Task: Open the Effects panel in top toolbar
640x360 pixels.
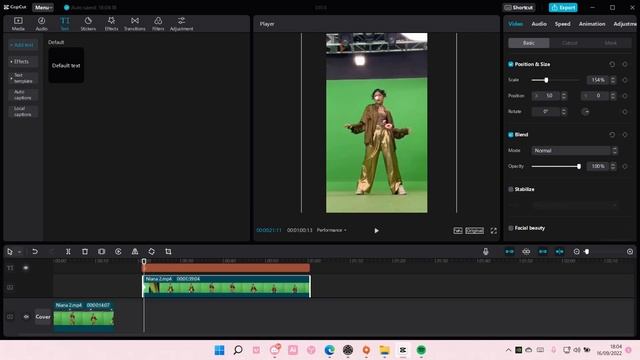Action: coord(111,24)
